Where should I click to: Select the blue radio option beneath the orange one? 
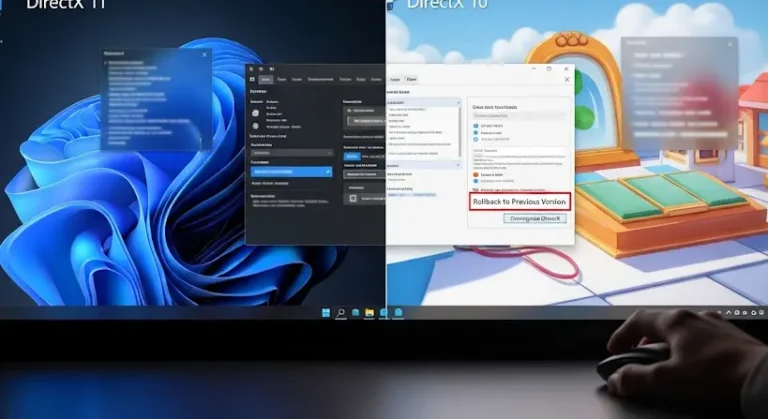476,181
